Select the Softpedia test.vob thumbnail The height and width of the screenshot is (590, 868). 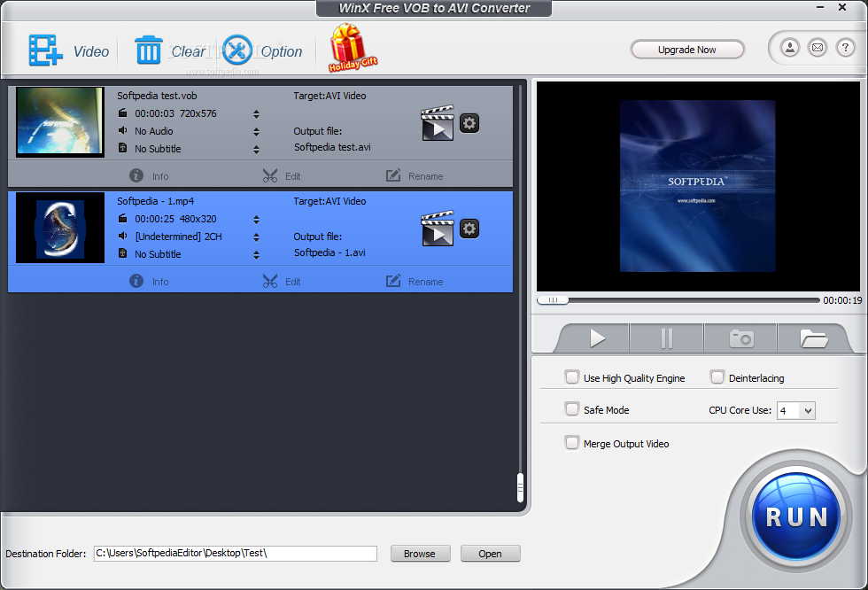tap(60, 121)
